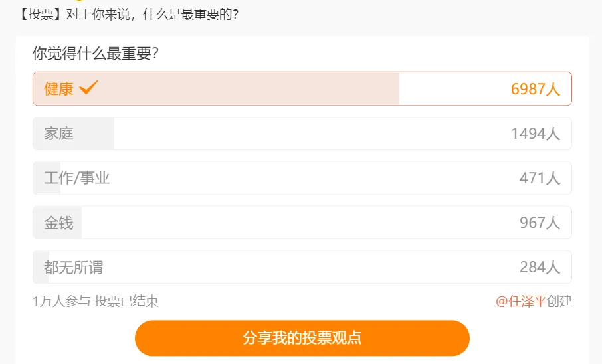Click the 284人 vote count
Screen dimensions: 602x364
[x=540, y=267]
